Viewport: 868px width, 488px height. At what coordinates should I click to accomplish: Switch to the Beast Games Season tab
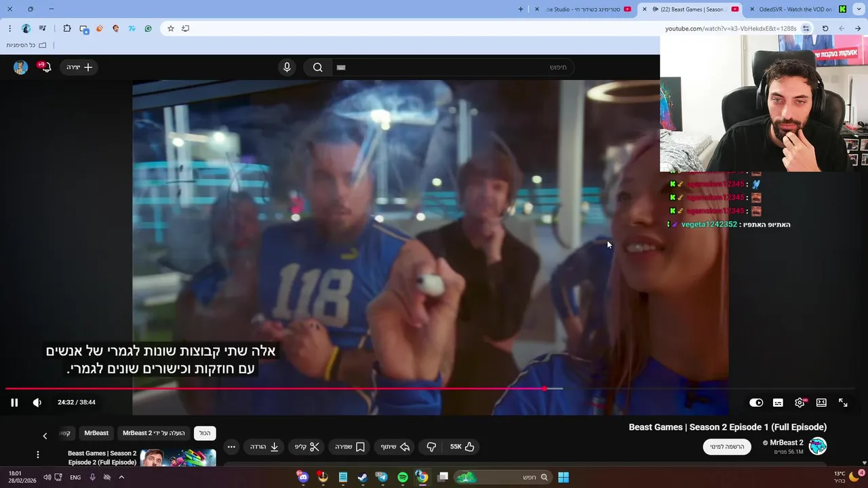(x=690, y=9)
